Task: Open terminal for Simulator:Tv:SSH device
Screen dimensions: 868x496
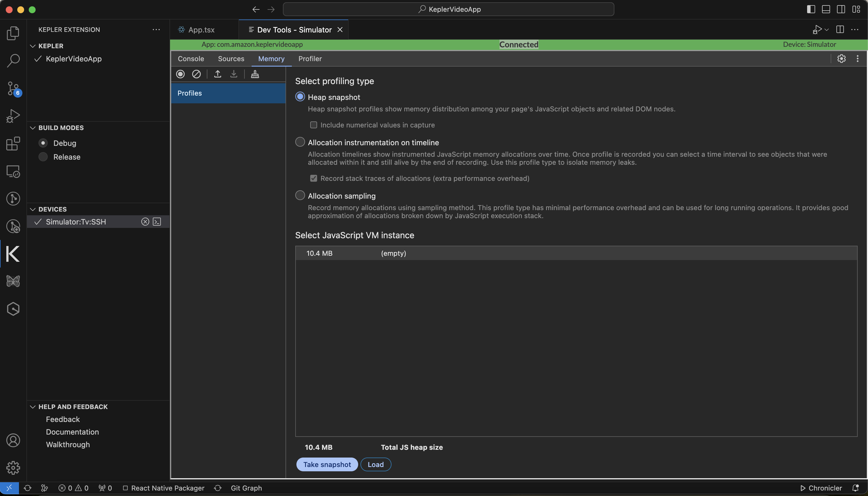Action: coord(157,221)
